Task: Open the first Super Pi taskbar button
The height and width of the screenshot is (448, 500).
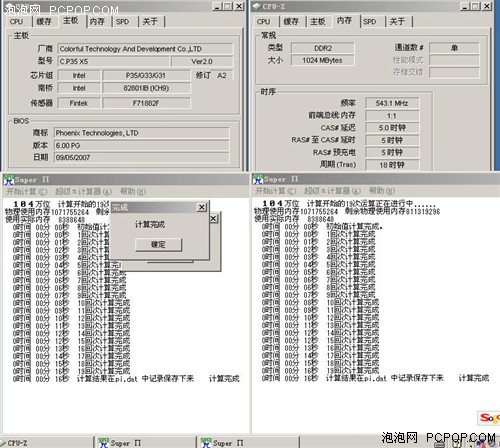Action: coord(120,443)
